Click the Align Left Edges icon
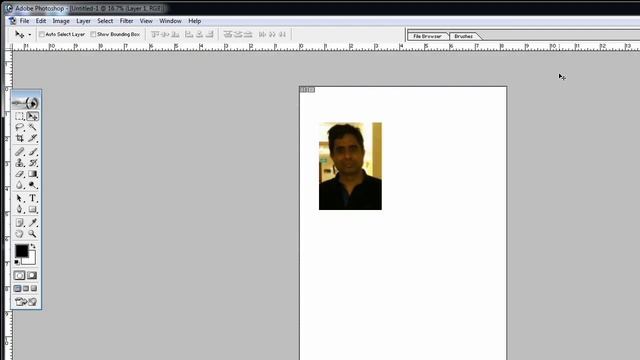The width and height of the screenshot is (640, 360). pos(189,35)
